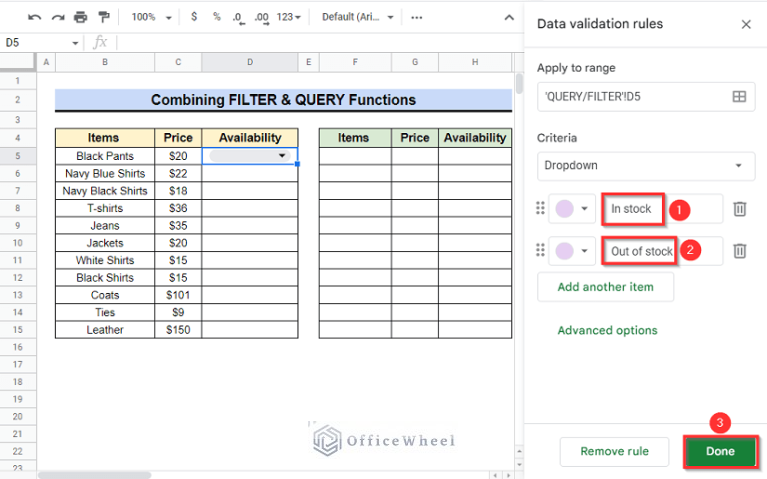Open dropdown arrow in cell D5
767x479 pixels.
tap(282, 156)
